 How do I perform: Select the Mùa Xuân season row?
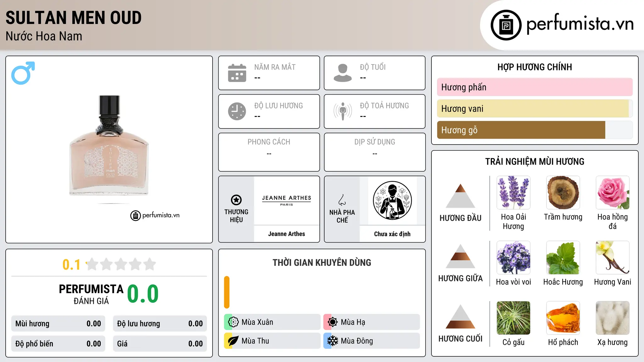click(x=272, y=322)
